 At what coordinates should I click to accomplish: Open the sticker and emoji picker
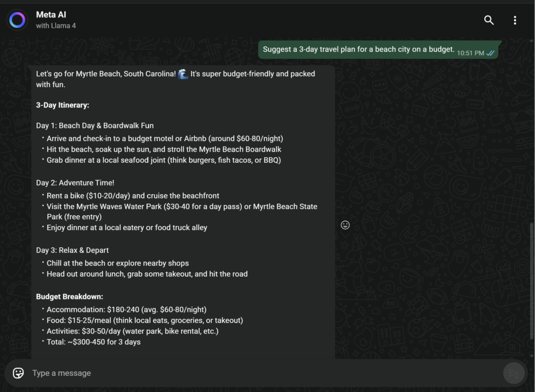pyautogui.click(x=18, y=373)
